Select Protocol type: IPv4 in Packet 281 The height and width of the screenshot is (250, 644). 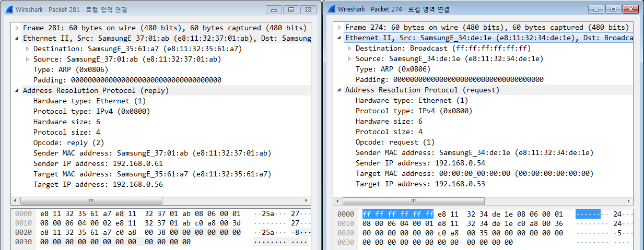pyautogui.click(x=92, y=111)
